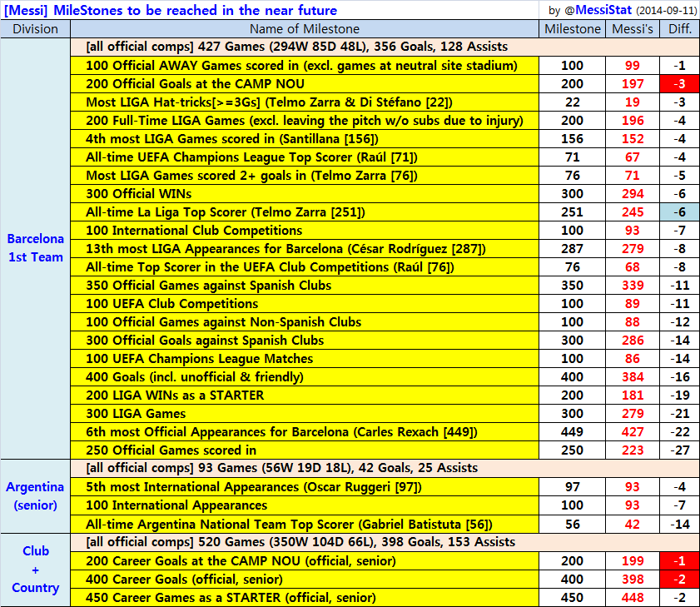Select 'All-time Top Scorer in UEFA Club Competitions'
The height and width of the screenshot is (607, 700).
click(x=305, y=267)
